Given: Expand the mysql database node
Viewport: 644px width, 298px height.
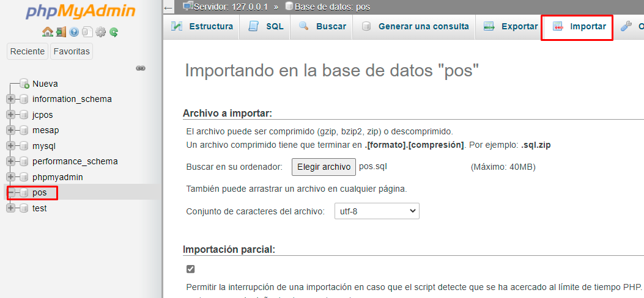Looking at the screenshot, I should tap(10, 146).
